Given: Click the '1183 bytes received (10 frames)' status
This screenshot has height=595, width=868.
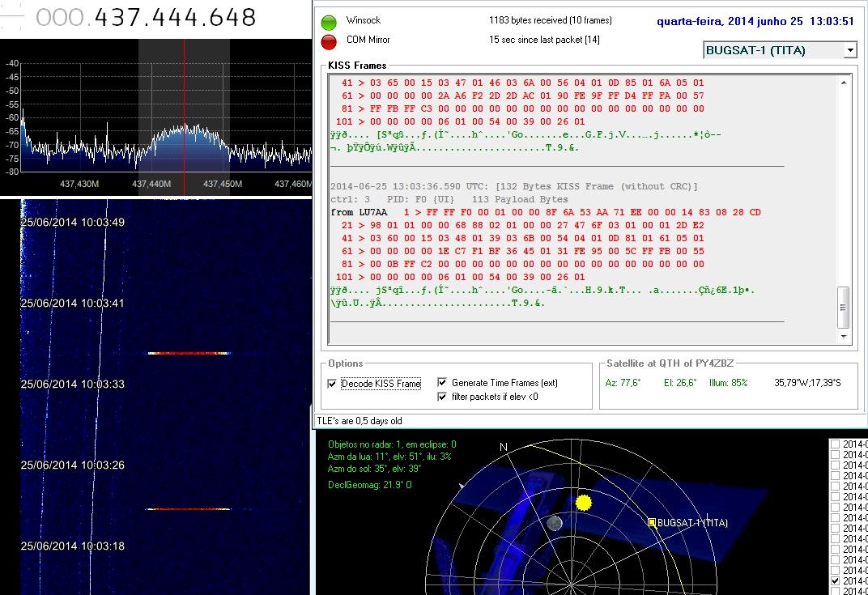Looking at the screenshot, I should click(551, 20).
